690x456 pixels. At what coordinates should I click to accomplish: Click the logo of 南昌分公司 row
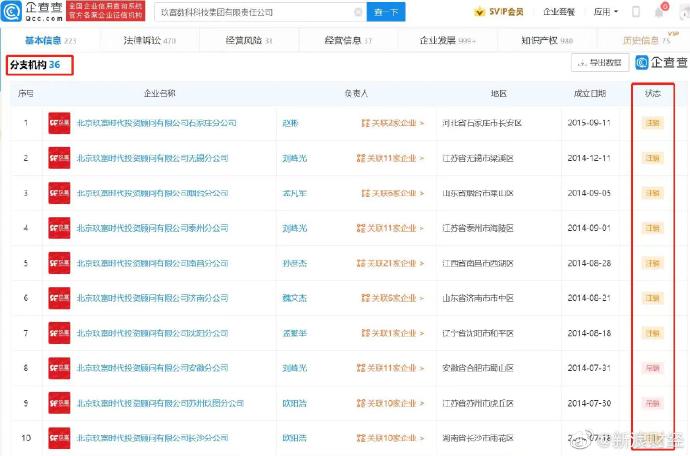tap(59, 263)
